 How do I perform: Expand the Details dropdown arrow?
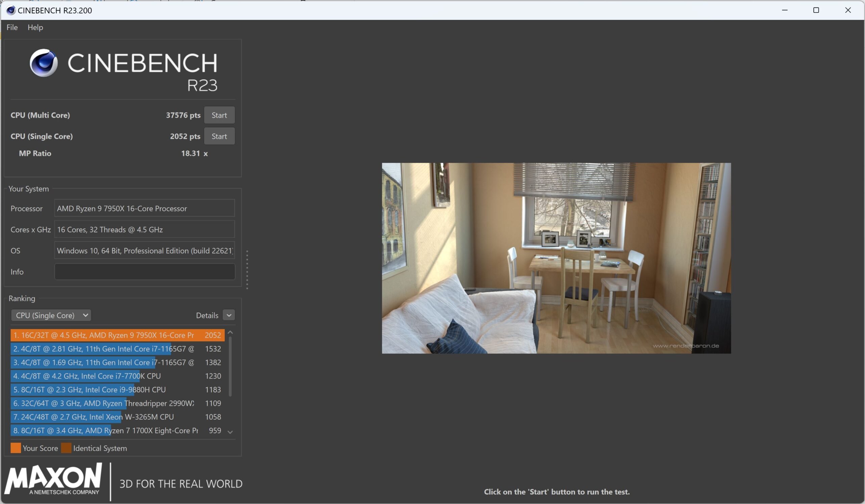point(229,315)
